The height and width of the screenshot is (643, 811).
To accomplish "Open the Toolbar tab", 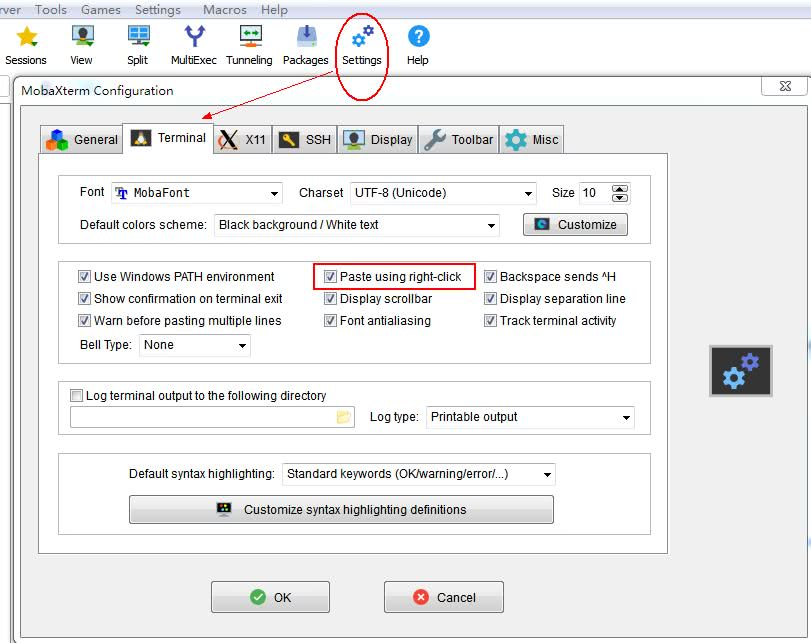I will tap(459, 140).
